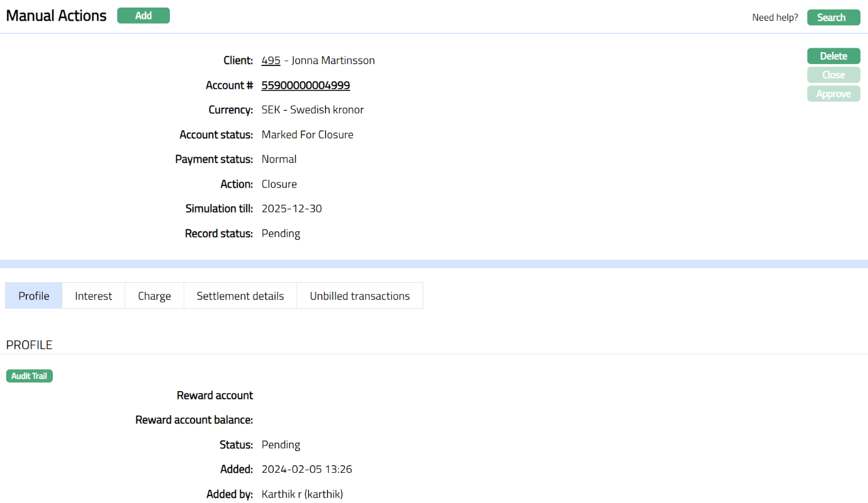Click the Close action button

pos(833,75)
